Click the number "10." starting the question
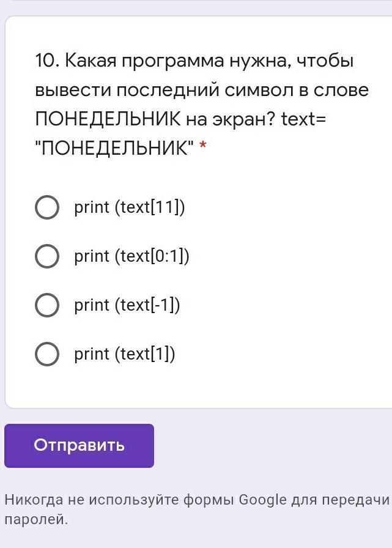 pos(47,61)
